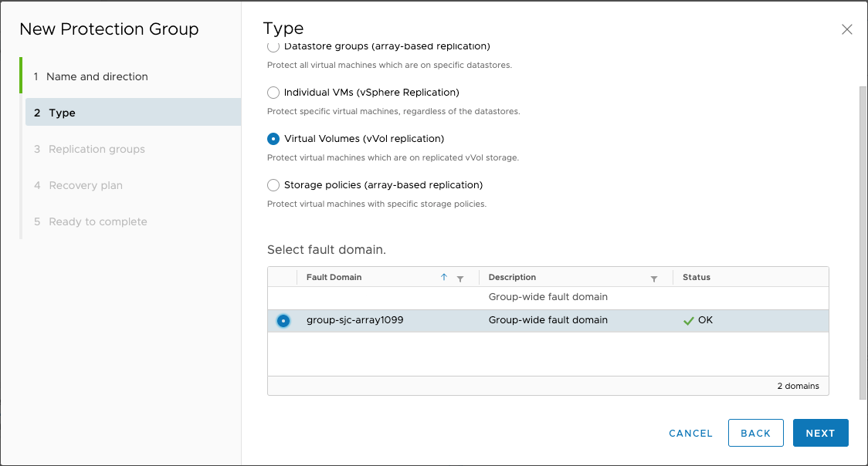Click the group-sjc-array1099 fault domain name
The image size is (868, 466).
(x=354, y=320)
